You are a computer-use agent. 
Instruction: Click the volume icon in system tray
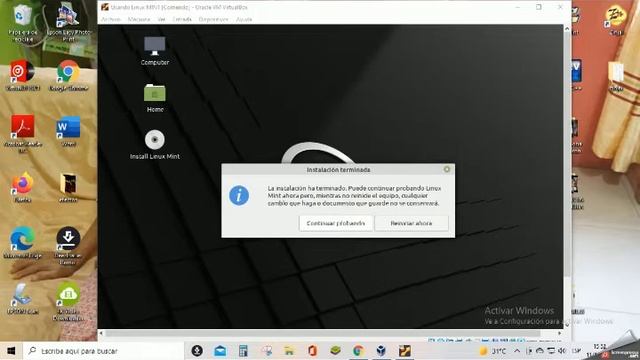pyautogui.click(x=562, y=351)
